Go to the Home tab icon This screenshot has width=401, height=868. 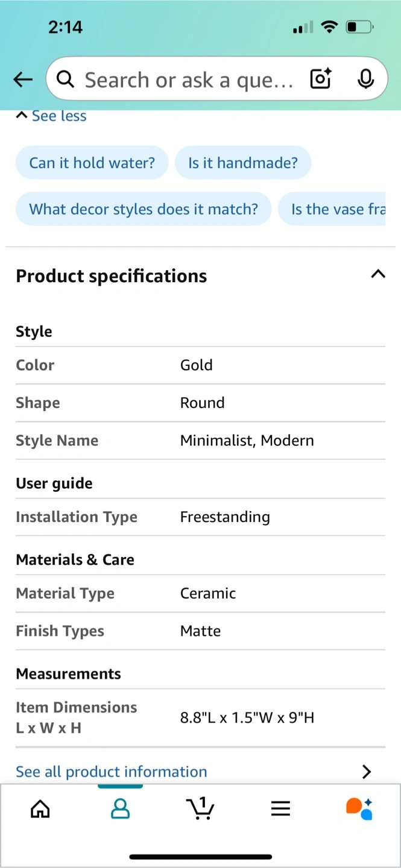pos(40,808)
